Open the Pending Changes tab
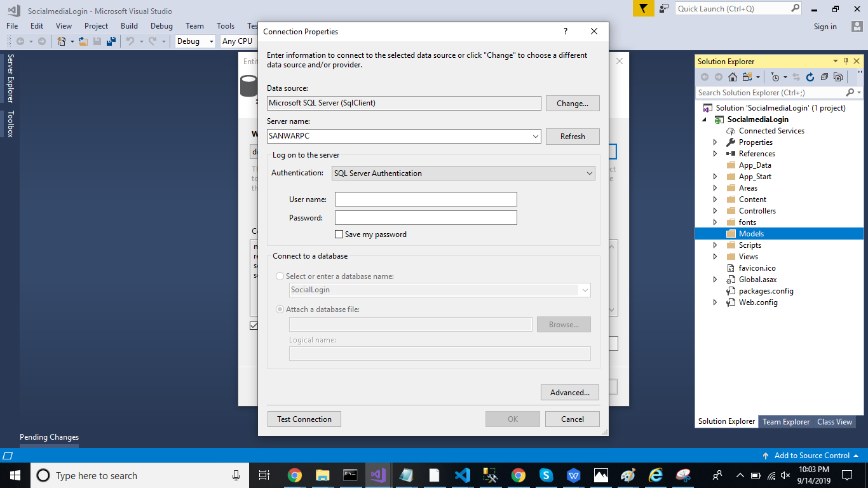The width and height of the screenshot is (868, 488). [x=50, y=437]
